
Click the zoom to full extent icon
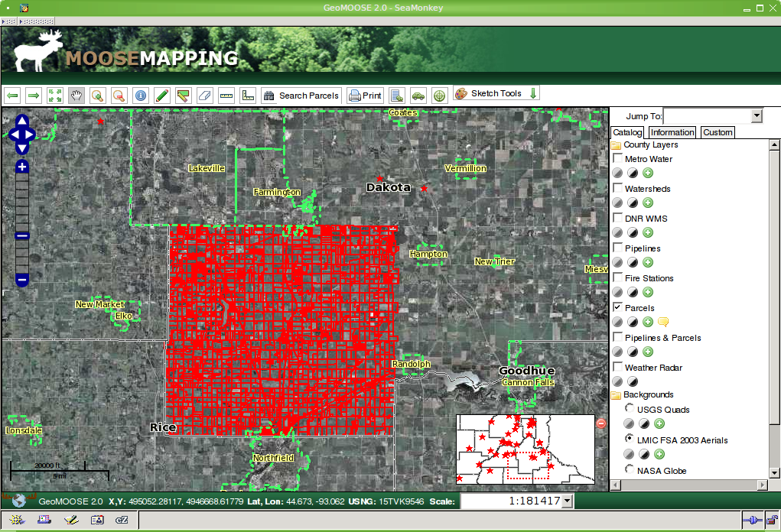55,96
